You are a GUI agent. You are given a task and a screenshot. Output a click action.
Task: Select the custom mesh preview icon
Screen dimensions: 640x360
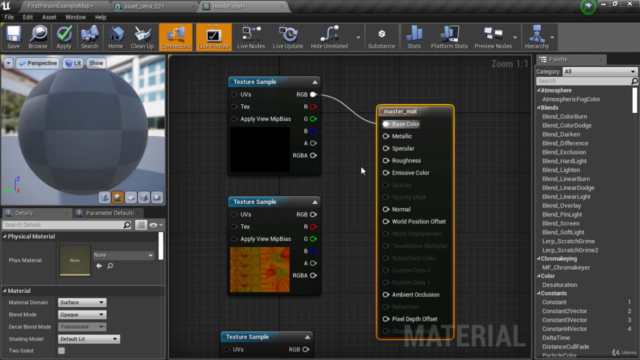point(157,198)
